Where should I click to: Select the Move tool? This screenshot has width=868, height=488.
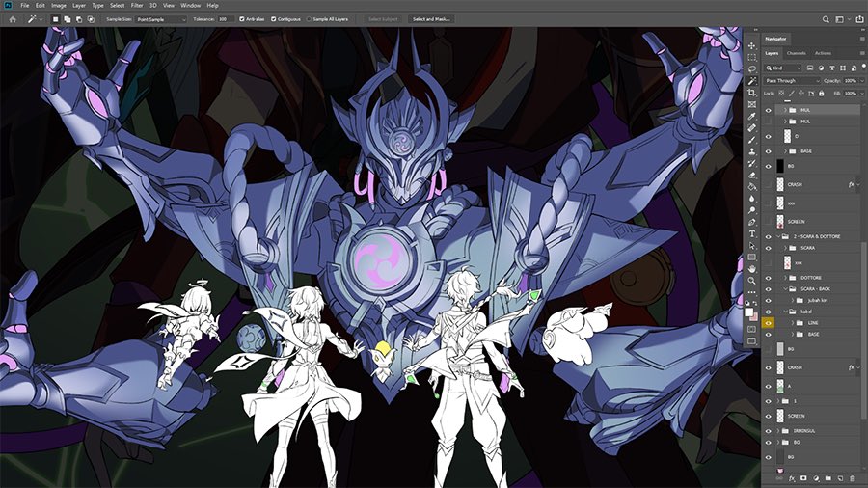[x=751, y=46]
